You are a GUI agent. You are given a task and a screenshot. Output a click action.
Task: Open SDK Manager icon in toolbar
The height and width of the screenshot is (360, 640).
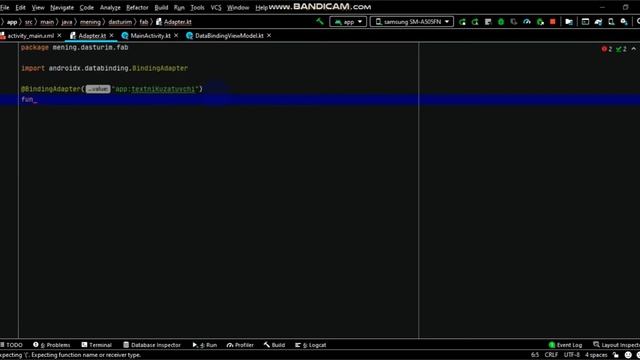coord(624,22)
